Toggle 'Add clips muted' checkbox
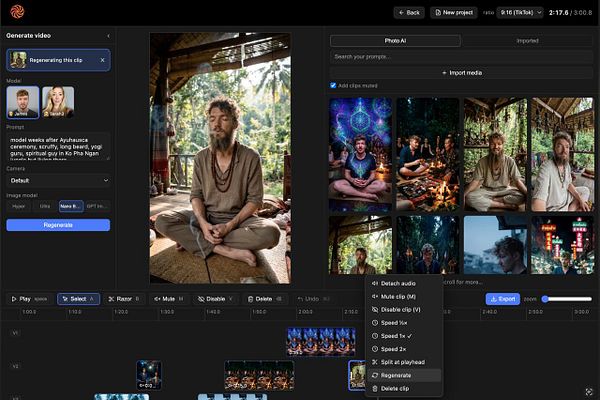This screenshot has height=400, width=600. 333,85
